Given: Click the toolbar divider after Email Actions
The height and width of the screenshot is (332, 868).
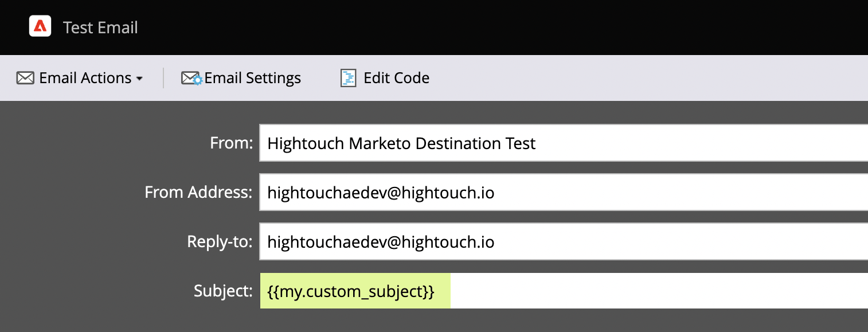Looking at the screenshot, I should click(x=163, y=78).
